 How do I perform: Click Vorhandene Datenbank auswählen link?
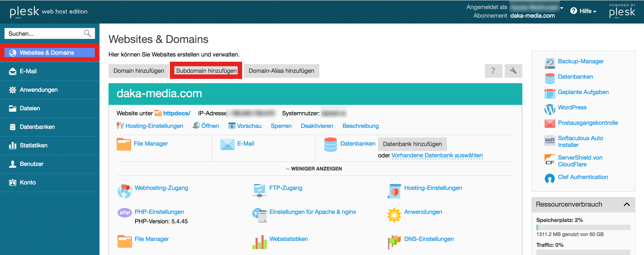(437, 155)
